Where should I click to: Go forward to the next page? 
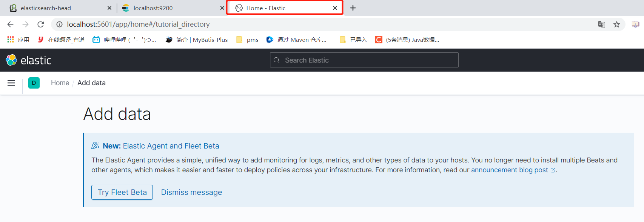pyautogui.click(x=25, y=24)
